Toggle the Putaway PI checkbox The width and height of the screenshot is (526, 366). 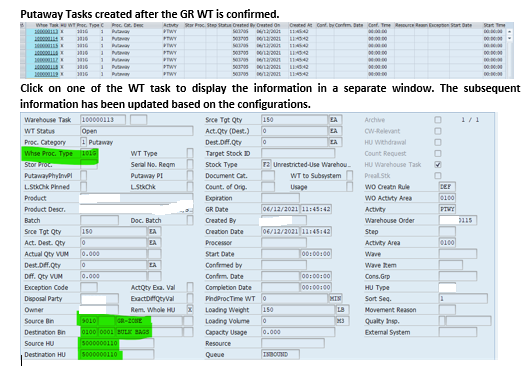pos(190,176)
